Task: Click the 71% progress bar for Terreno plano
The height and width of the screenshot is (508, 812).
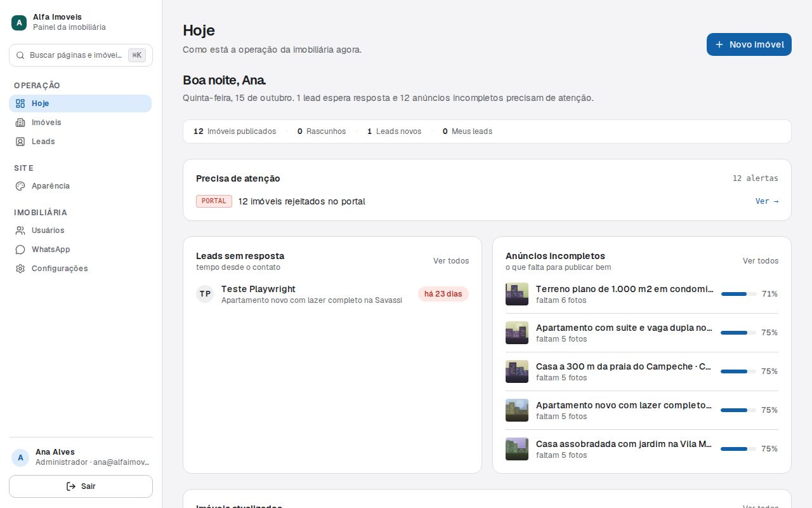Action: pyautogui.click(x=738, y=294)
